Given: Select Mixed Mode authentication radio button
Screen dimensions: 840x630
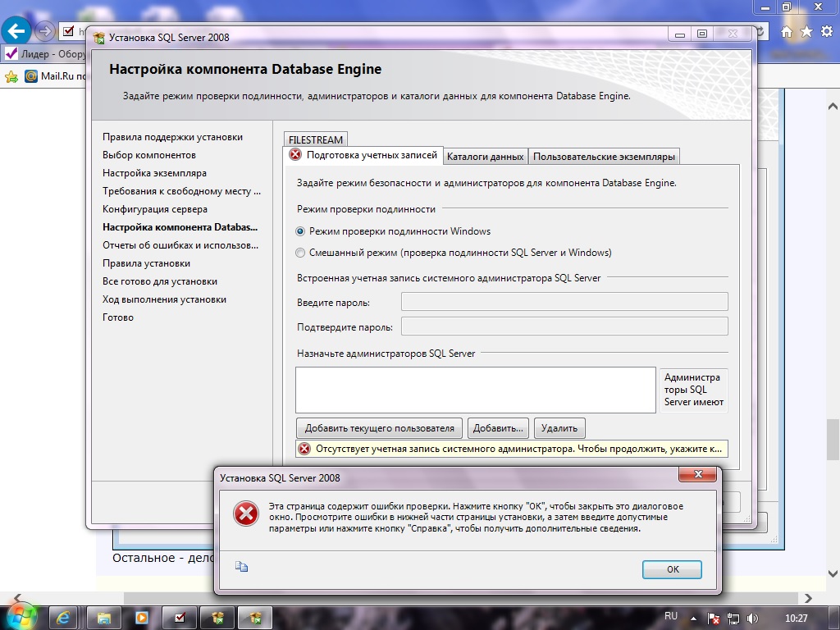Looking at the screenshot, I should pos(300,253).
